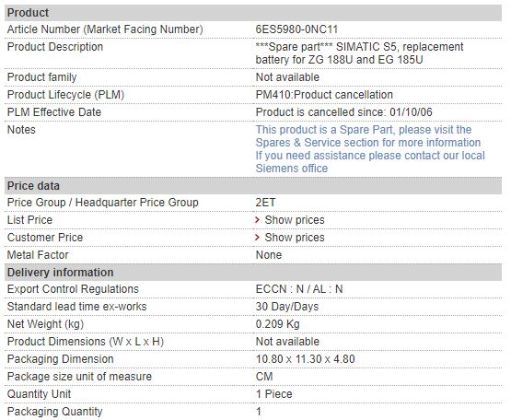Click the red arrow next to Customer Price
511x420 pixels.
pos(258,238)
